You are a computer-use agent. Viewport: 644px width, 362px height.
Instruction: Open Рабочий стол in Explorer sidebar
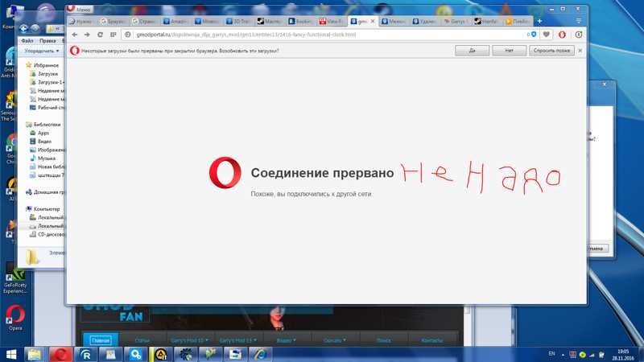(x=47, y=108)
